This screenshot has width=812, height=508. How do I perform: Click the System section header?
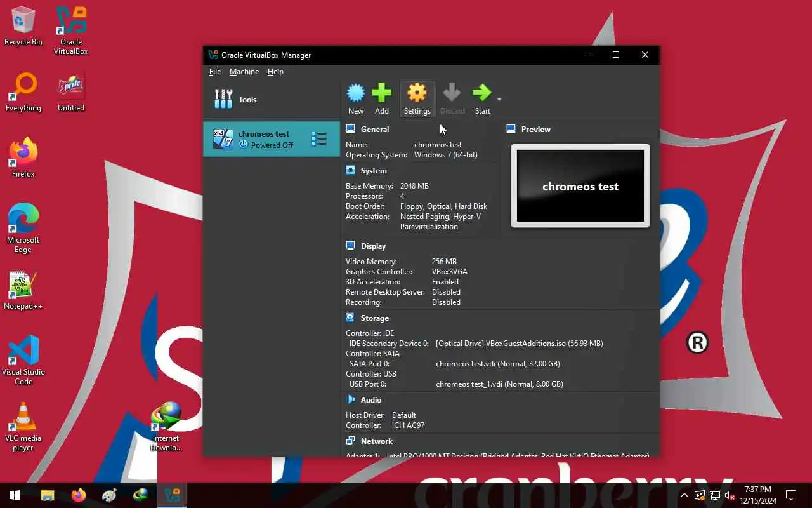pos(374,170)
